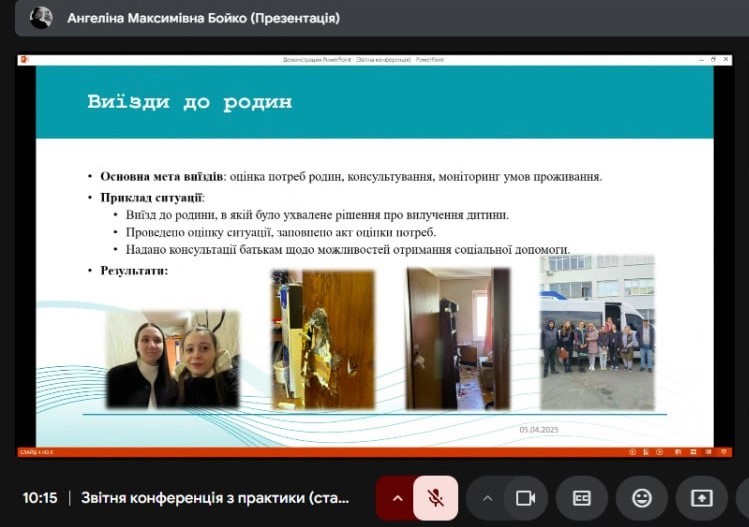
Task: Turn on the camera button
Action: tap(525, 498)
